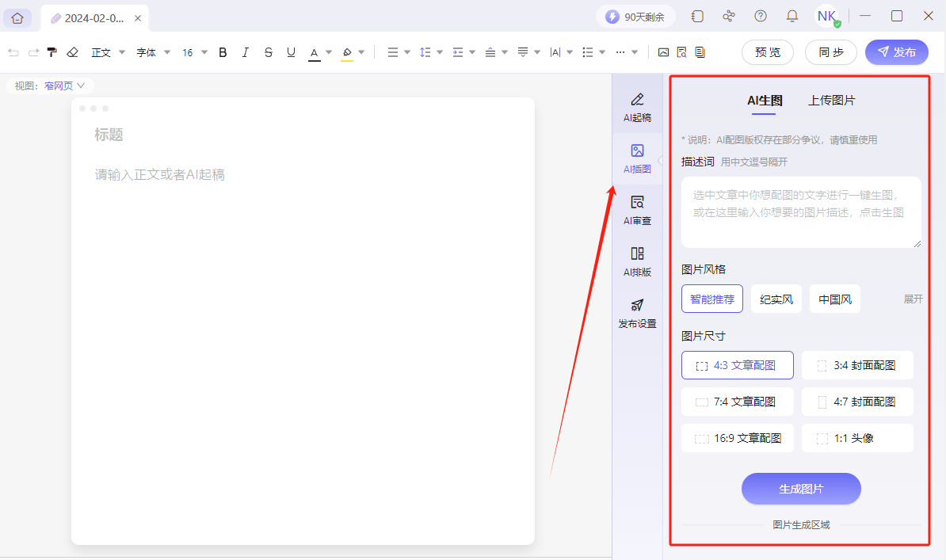Click the home icon in title bar
Image resolution: width=946 pixels, height=560 pixels.
point(17,17)
